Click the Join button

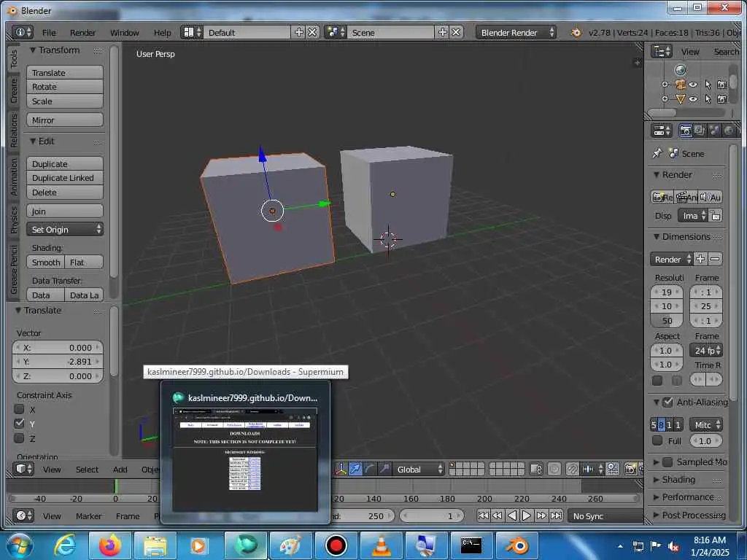(x=65, y=211)
